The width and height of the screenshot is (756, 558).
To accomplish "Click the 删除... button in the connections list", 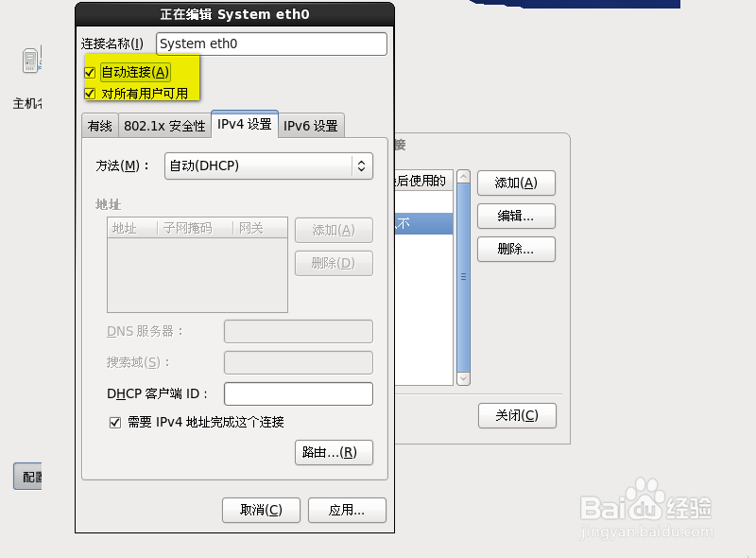I will pyautogui.click(x=516, y=249).
